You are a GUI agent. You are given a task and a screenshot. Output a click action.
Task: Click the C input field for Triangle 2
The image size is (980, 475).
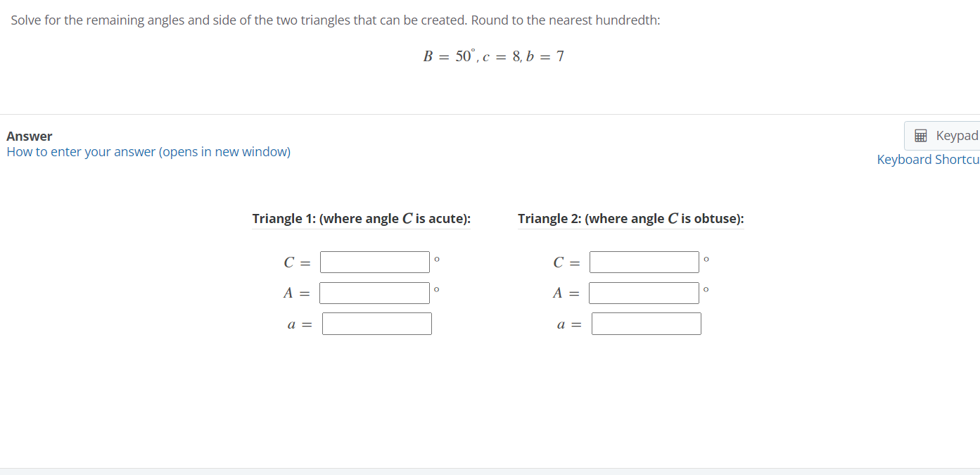pyautogui.click(x=644, y=262)
